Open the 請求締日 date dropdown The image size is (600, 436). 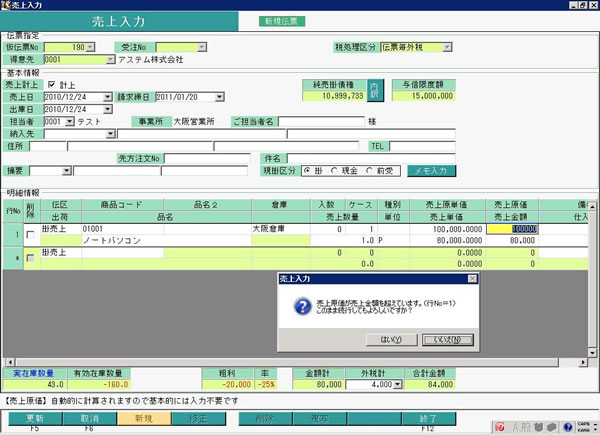[x=219, y=97]
